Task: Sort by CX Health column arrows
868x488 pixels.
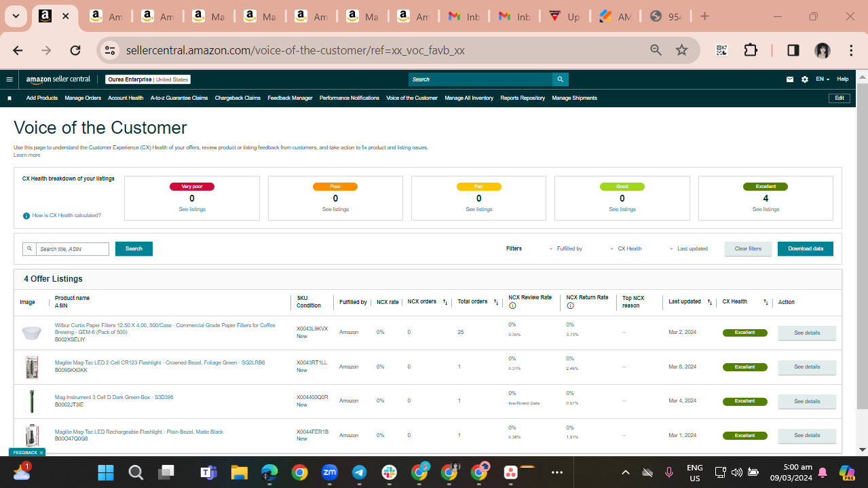Action: 766,302
